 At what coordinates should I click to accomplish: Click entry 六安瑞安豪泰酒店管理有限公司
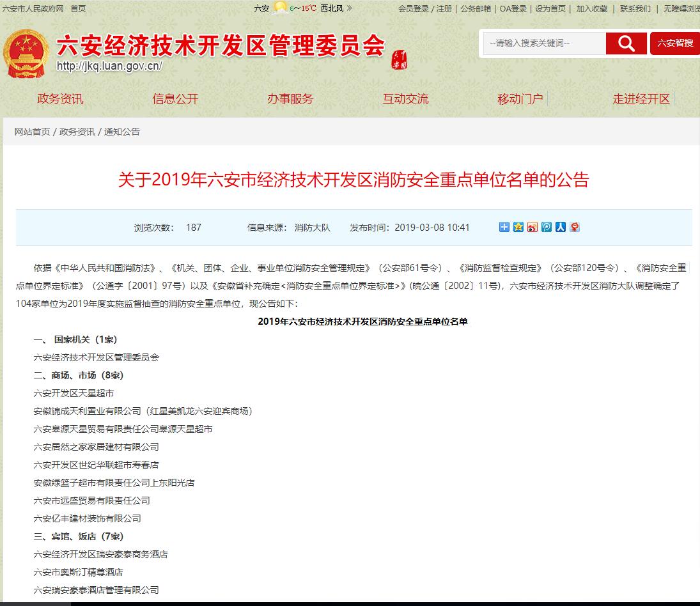(x=96, y=590)
